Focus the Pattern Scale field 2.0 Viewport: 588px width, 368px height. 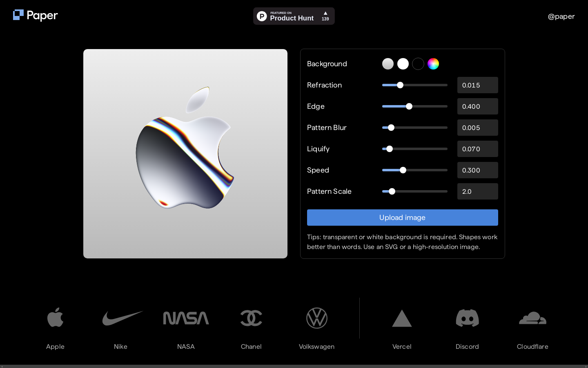[x=478, y=191]
